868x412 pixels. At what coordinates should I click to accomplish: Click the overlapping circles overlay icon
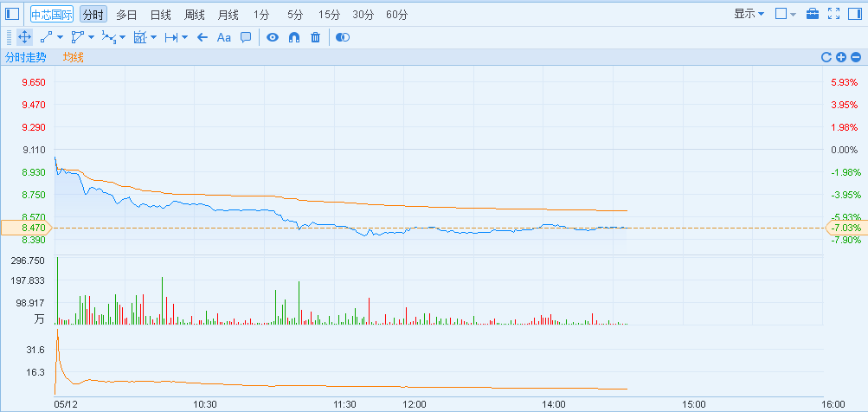[x=343, y=38]
